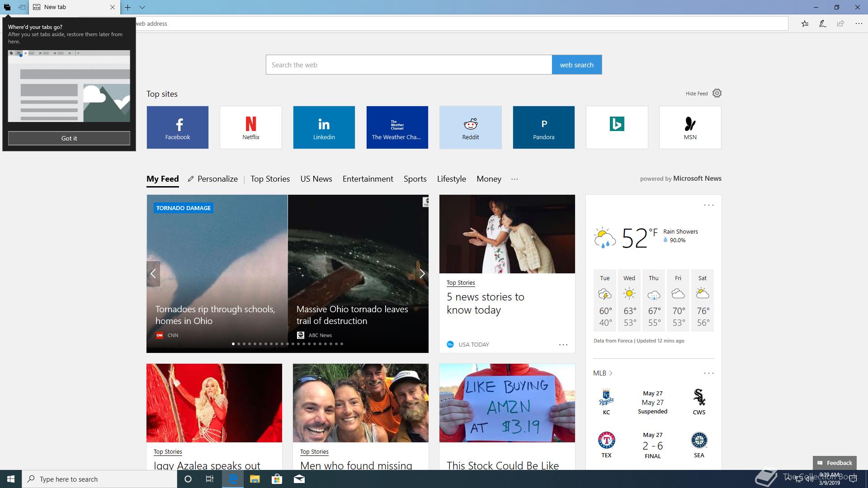The image size is (868, 488).
Task: Open the Bing top site tile
Action: point(617,127)
